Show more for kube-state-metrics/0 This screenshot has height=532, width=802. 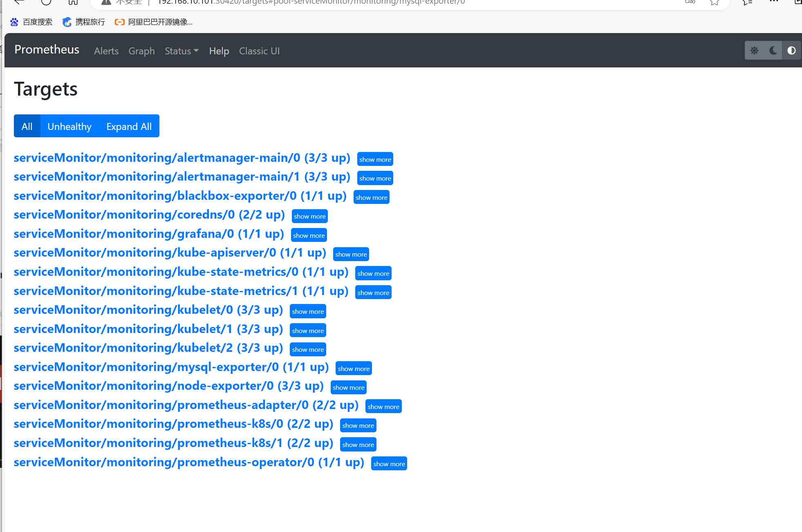coord(373,273)
